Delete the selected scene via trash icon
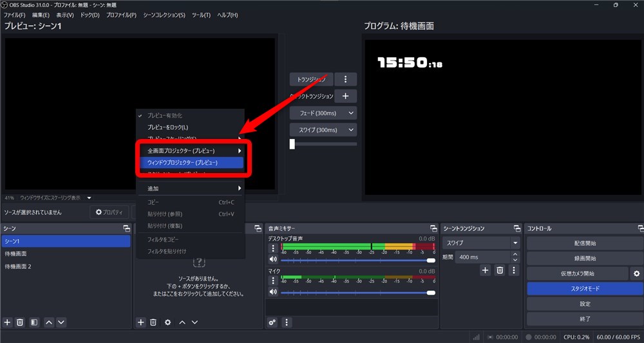Image resolution: width=644 pixels, height=343 pixels. pos(20,322)
